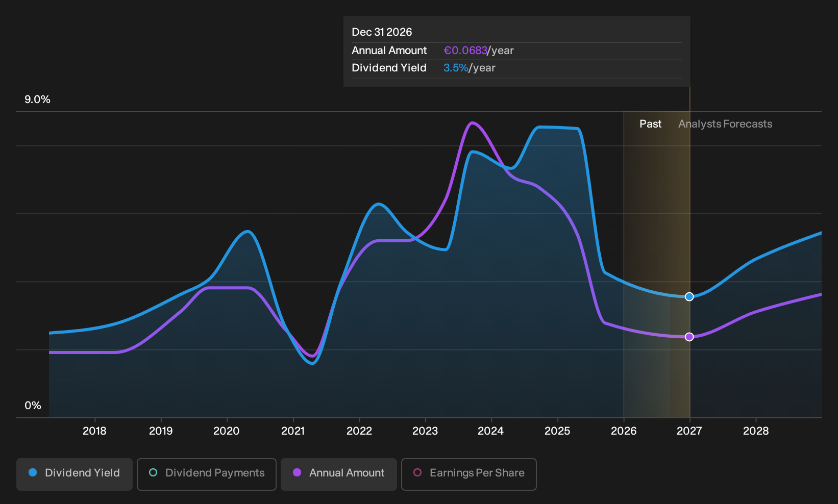The image size is (838, 504).
Task: Click the blue Dividend Yield data point marker
Action: point(689,296)
